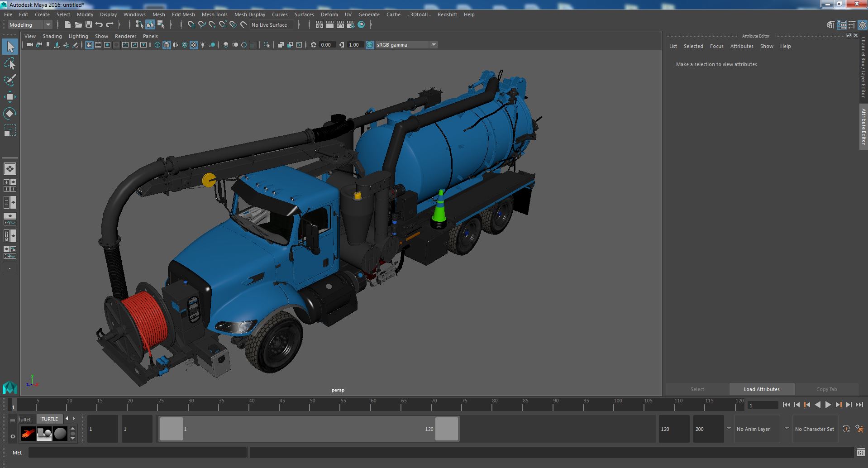The image size is (868, 468).
Task: Select by hierarchy mode icon
Action: coord(139,25)
